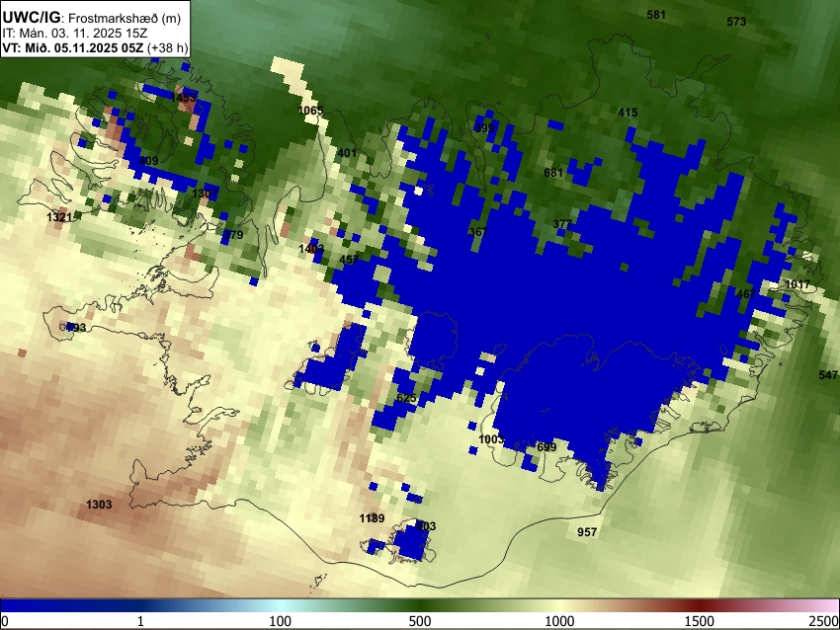This screenshot has width=840, height=630.
Task: Click the map value 409
Action: (148, 161)
